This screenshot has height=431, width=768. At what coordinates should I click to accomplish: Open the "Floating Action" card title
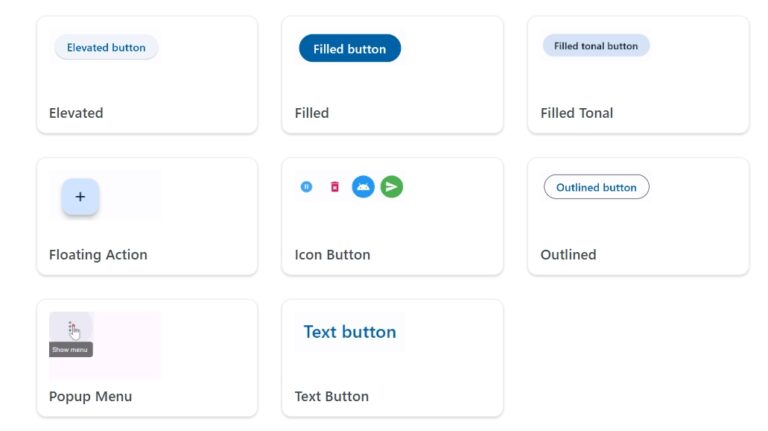[x=98, y=255]
